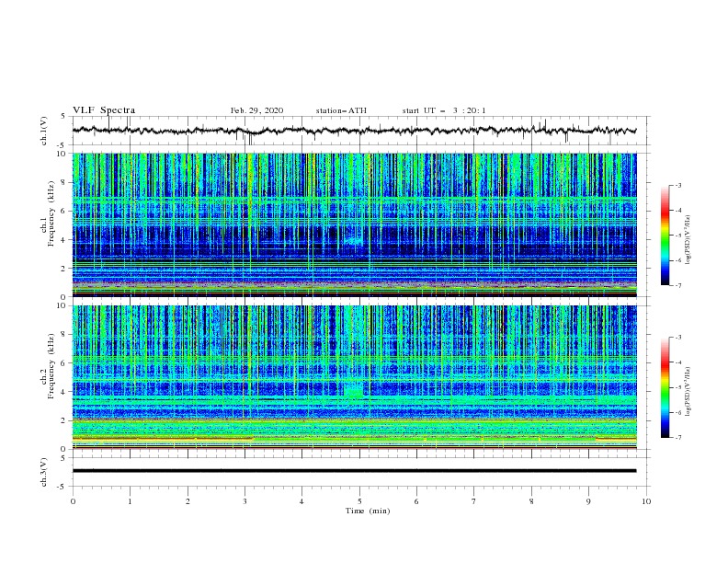
Task: Click the "8" kHz tick of ch.1 spectrogram
Action: point(64,182)
